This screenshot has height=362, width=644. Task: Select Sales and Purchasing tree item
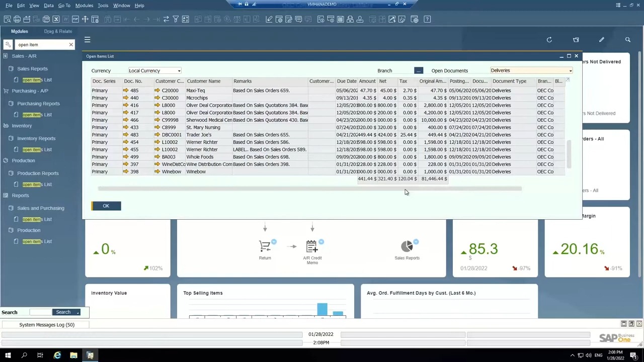(41, 208)
